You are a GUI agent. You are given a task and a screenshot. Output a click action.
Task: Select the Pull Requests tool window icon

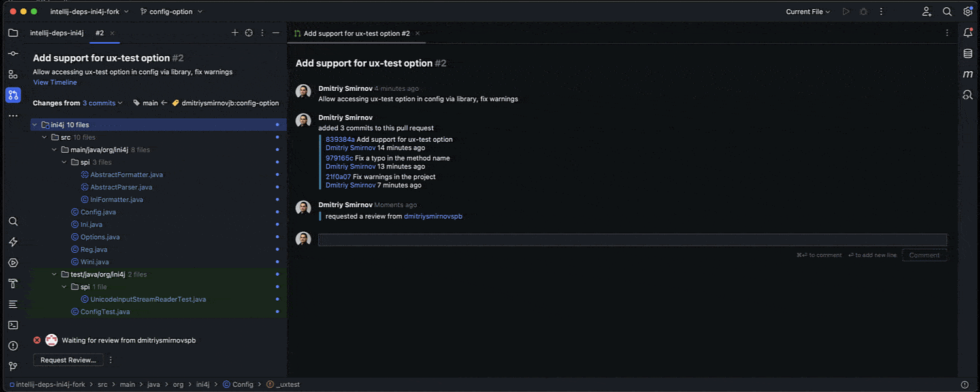(13, 95)
